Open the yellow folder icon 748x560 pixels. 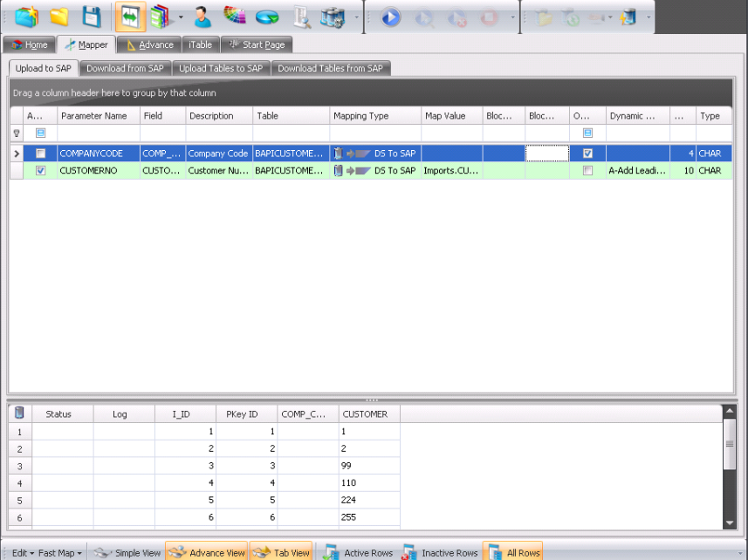(x=59, y=17)
